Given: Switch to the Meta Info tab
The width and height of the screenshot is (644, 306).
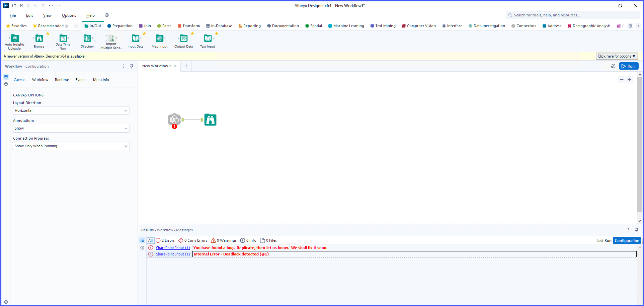Looking at the screenshot, I should (x=101, y=80).
